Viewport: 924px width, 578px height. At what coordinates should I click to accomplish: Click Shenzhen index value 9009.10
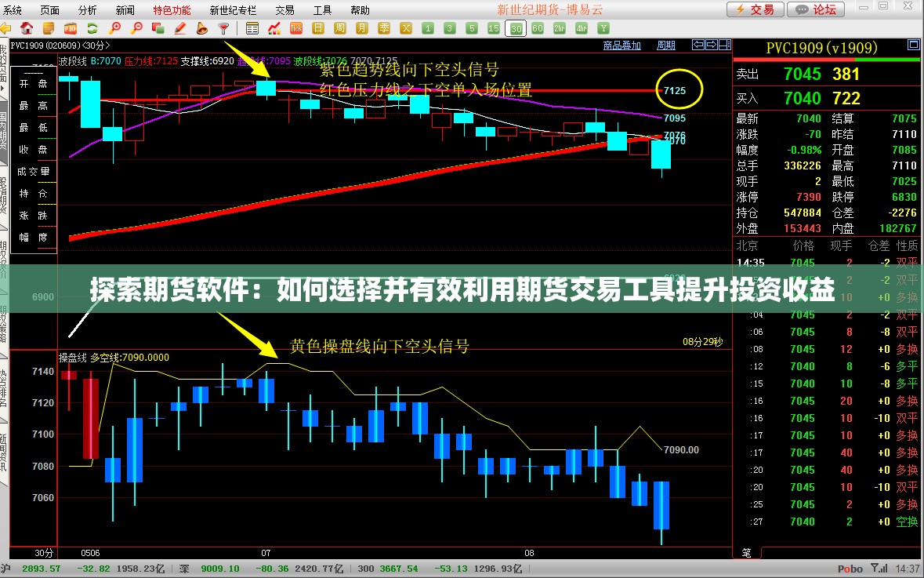tap(219, 569)
